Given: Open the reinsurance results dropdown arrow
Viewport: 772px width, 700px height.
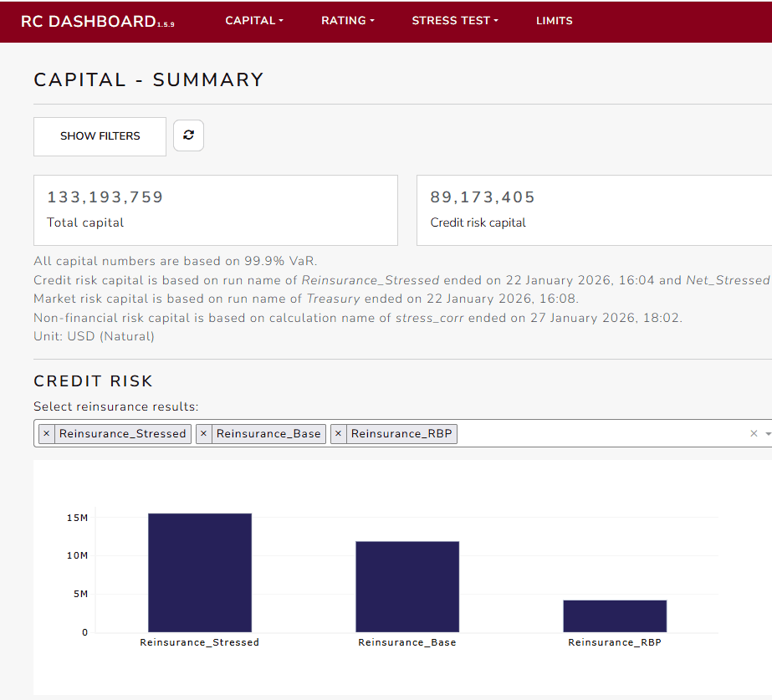Looking at the screenshot, I should tap(768, 434).
